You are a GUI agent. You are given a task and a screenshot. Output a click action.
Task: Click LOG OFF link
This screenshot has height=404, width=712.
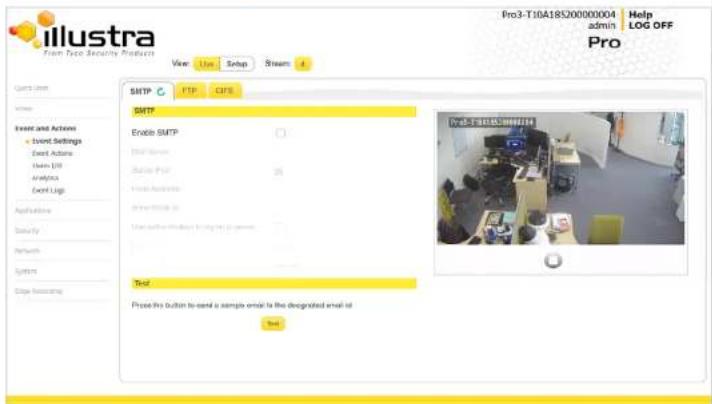[650, 25]
